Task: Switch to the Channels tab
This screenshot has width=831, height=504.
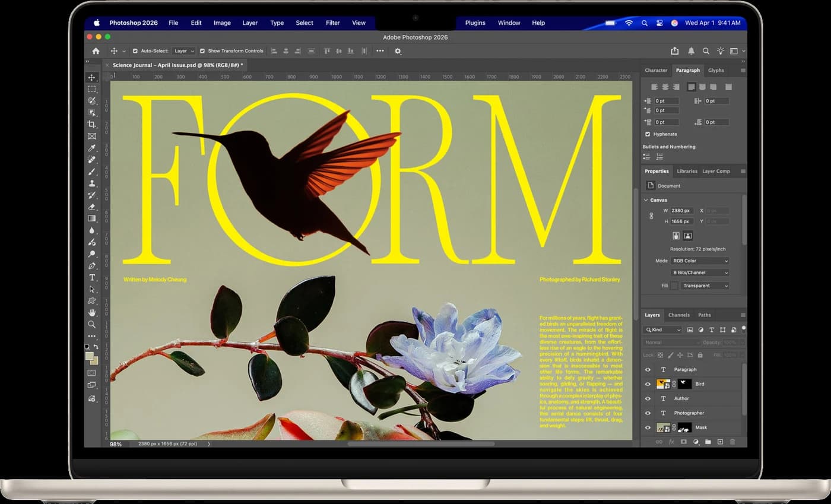Action: pos(678,315)
